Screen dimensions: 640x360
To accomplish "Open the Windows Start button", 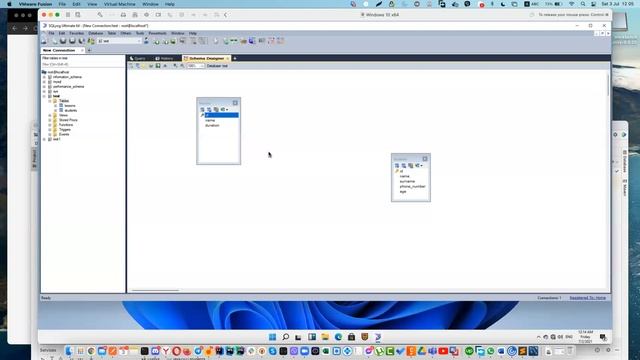I will [x=272, y=337].
